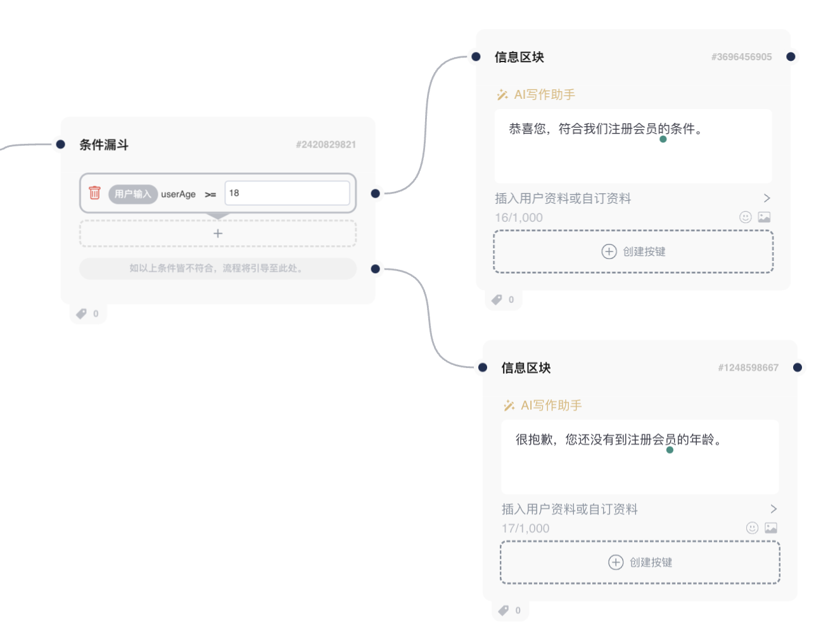This screenshot has width=840, height=636.
Task: Delete the userAge condition with trash icon
Action: tap(94, 193)
